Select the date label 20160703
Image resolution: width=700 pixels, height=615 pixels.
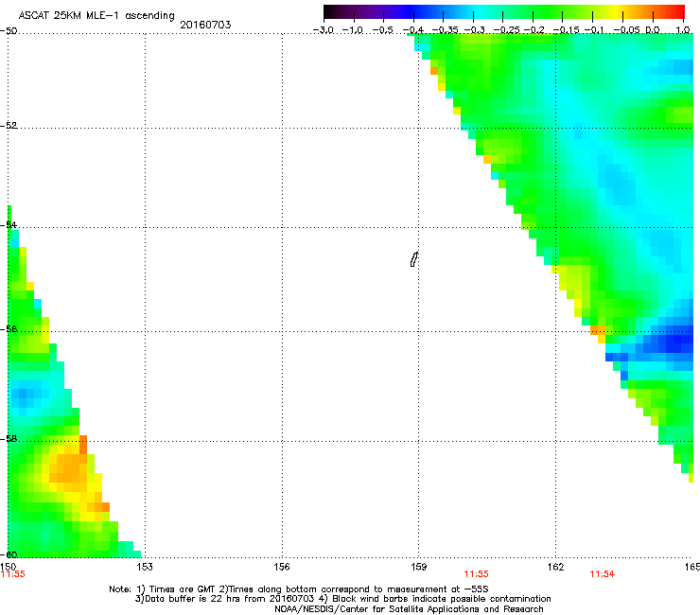(x=205, y=25)
